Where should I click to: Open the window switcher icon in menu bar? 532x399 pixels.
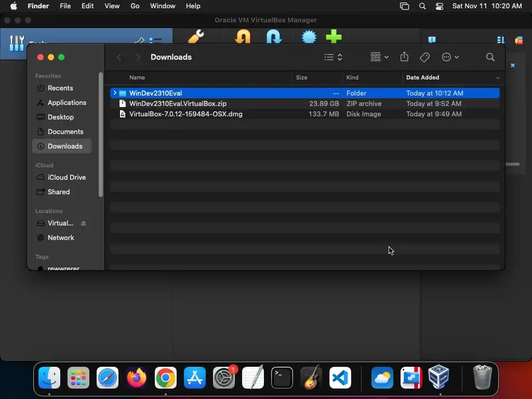[404, 6]
